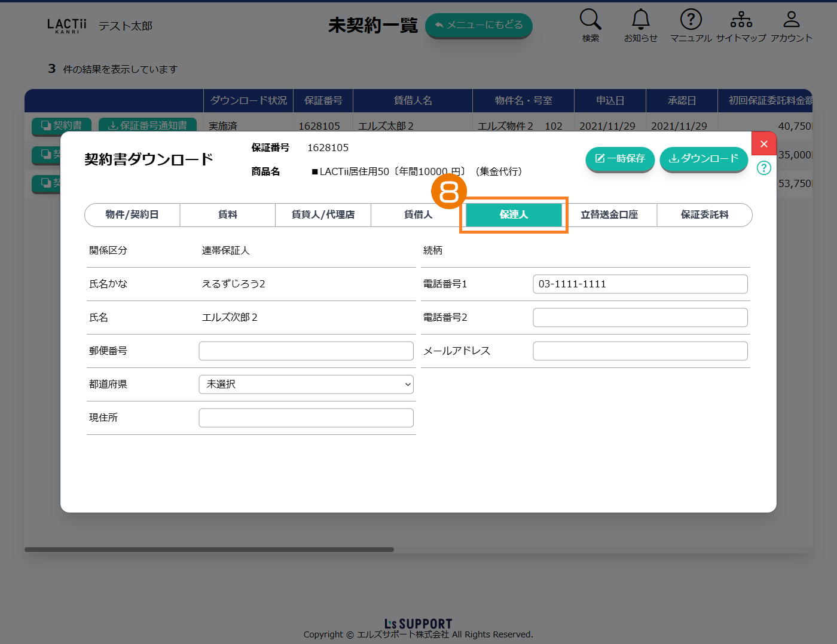Viewport: 837px width, 644px height.
Task: Switch to the 賃料 tab
Action: pyautogui.click(x=227, y=215)
